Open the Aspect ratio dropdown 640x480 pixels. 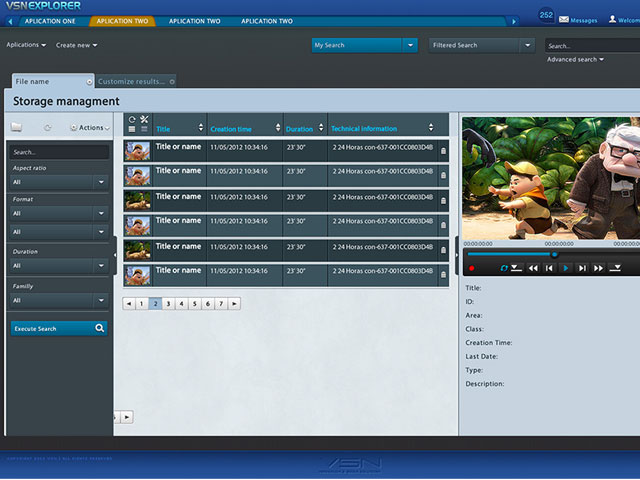(x=59, y=182)
